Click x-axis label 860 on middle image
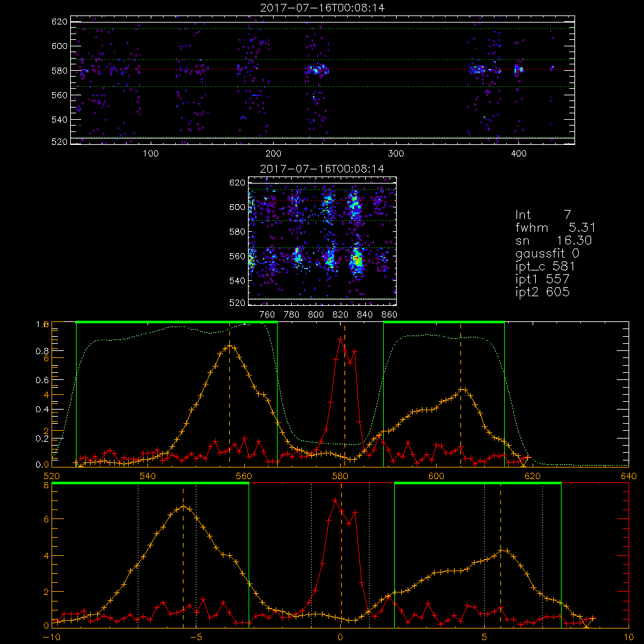Screen dimensions: 644x644 tap(390, 315)
